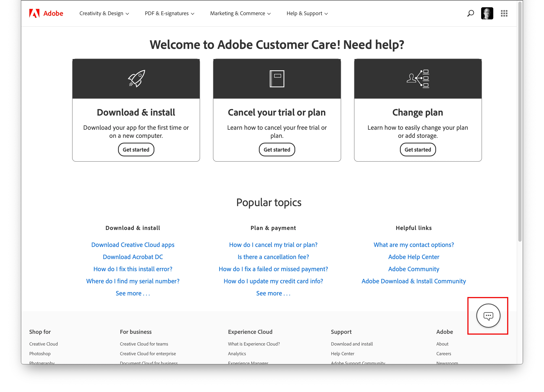Click See more under Plan & payment
The height and width of the screenshot is (392, 544).
tap(273, 293)
